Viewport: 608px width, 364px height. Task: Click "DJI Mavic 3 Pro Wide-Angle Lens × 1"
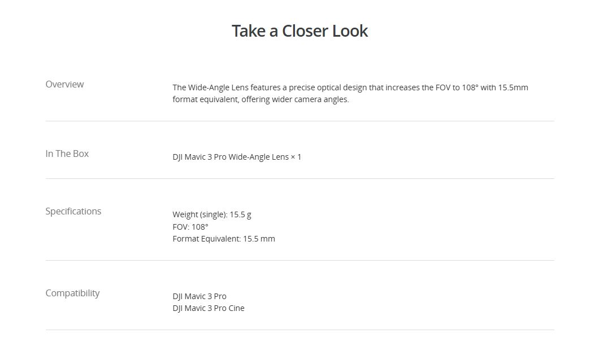tap(237, 157)
